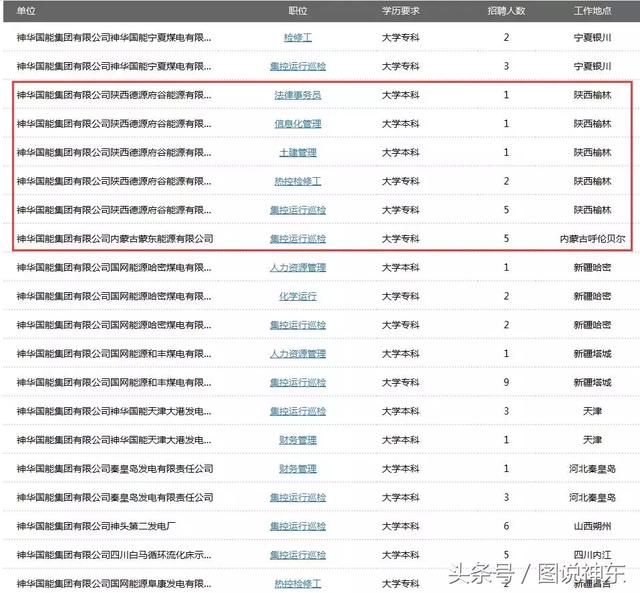Select the 宁夏银川 location in 检修工 row
The width and height of the screenshot is (640, 593).
[593, 38]
